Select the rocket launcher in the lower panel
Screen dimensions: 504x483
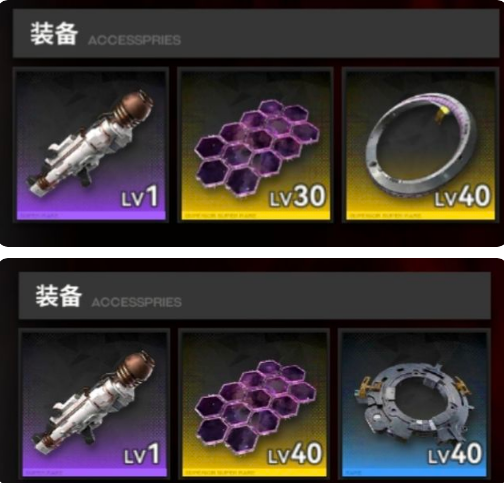[x=94, y=403]
